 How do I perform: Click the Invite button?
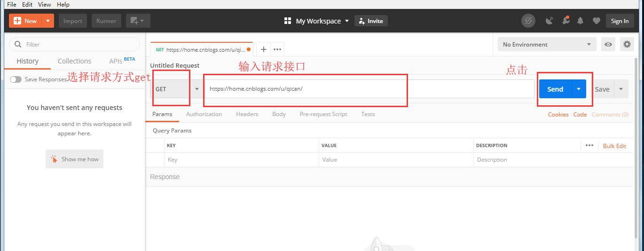(x=371, y=21)
